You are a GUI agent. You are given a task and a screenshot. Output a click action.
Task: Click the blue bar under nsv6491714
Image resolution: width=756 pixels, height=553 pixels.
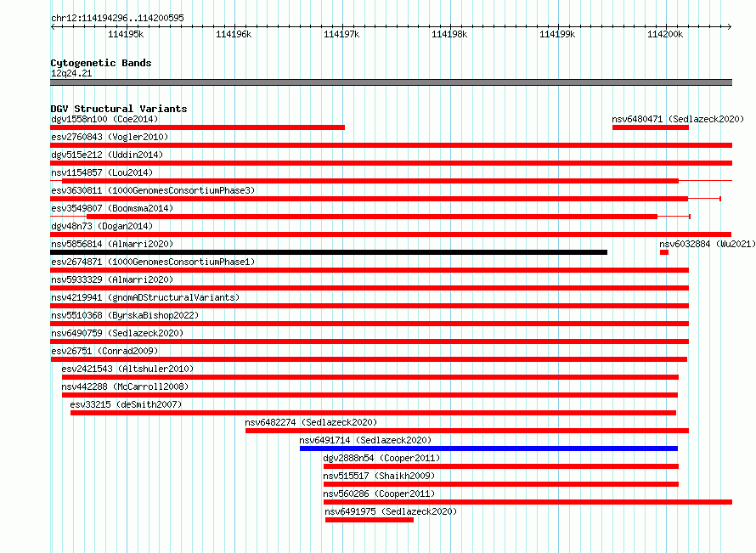click(x=489, y=449)
